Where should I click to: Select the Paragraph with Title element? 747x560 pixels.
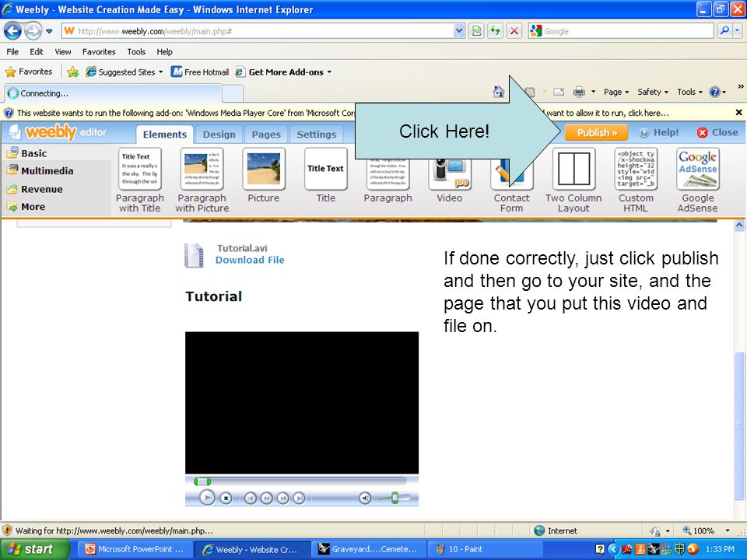coord(139,180)
